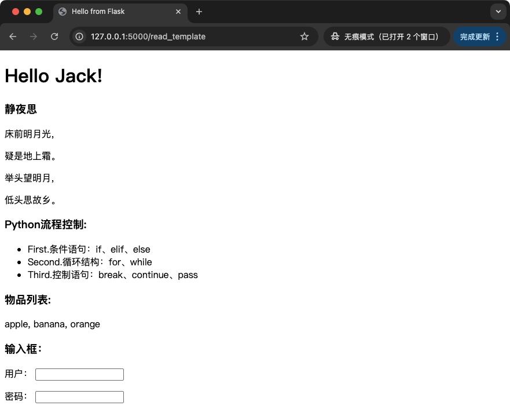Bookmark this page with the star icon
Viewport: 510px width, 420px height.
304,36
